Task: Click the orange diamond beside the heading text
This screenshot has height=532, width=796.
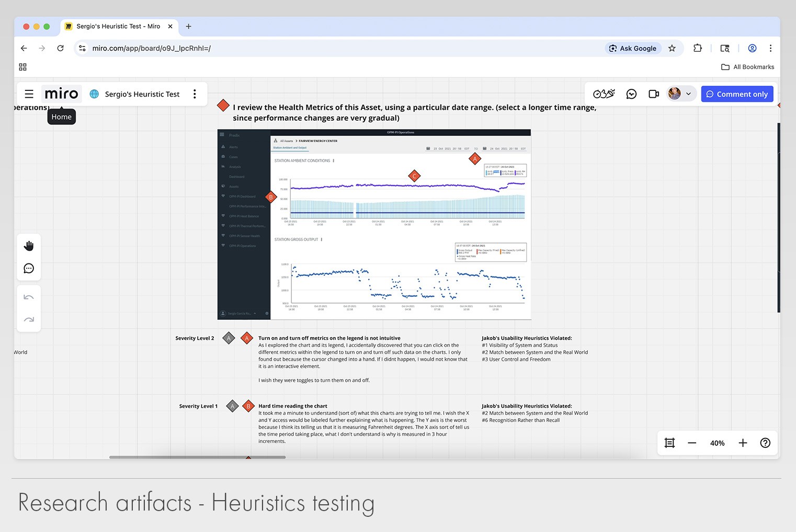Action: [x=223, y=106]
